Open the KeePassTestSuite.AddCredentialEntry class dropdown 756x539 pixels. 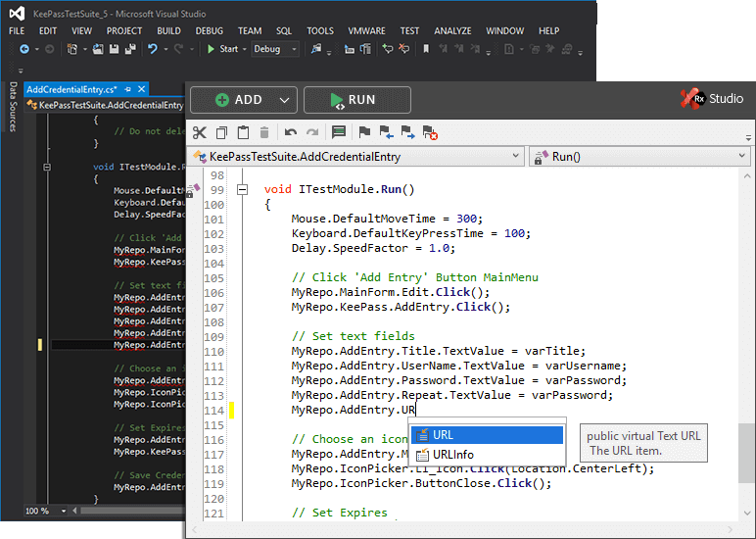tap(355, 157)
